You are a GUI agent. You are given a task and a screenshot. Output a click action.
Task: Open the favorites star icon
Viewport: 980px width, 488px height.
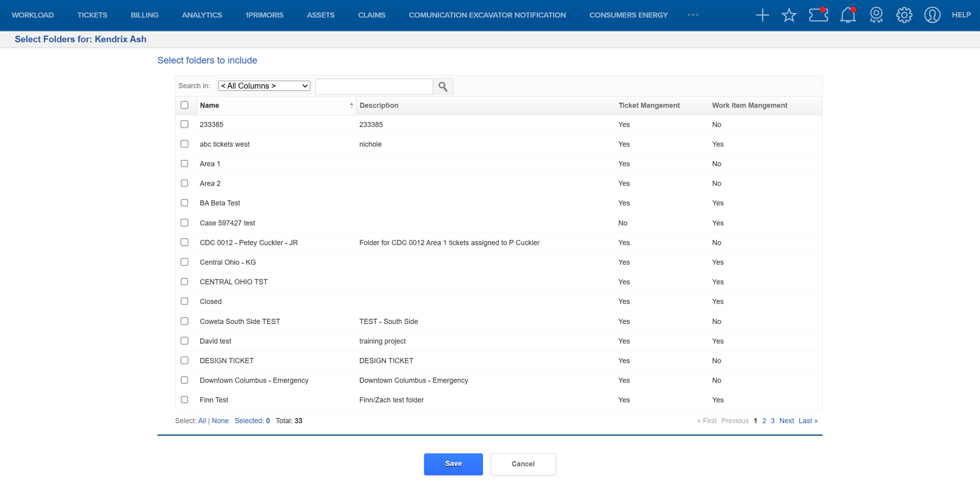[789, 15]
